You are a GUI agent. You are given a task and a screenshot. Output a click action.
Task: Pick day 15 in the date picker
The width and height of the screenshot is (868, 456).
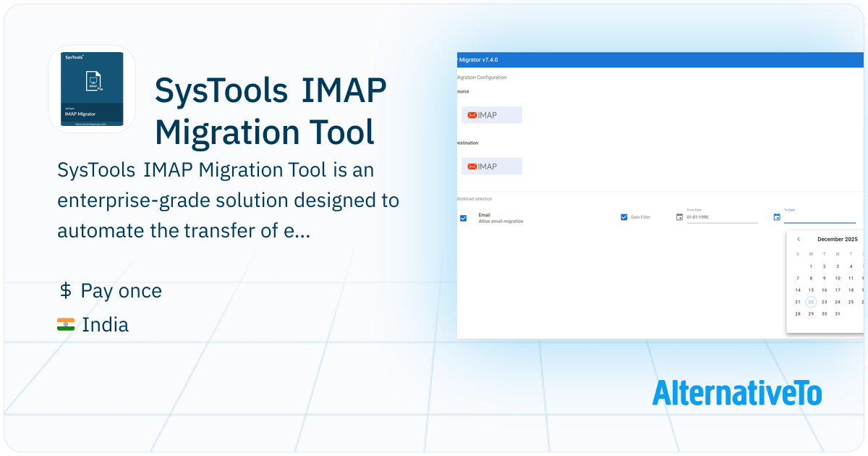(811, 290)
